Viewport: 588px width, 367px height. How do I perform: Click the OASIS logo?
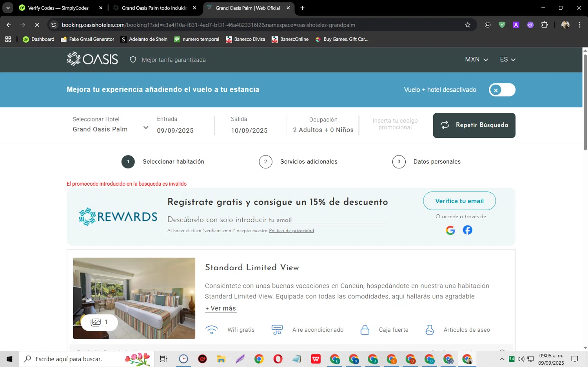pos(93,59)
